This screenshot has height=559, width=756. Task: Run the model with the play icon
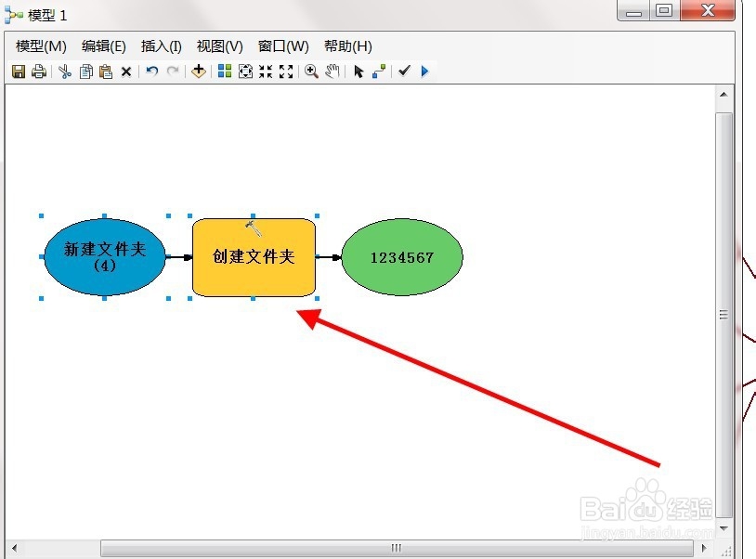[x=424, y=71]
